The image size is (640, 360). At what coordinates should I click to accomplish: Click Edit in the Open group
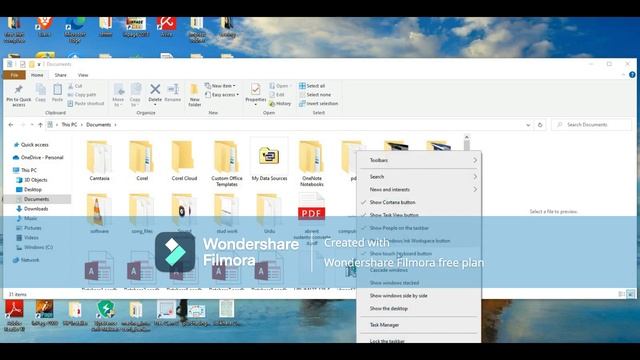(277, 95)
